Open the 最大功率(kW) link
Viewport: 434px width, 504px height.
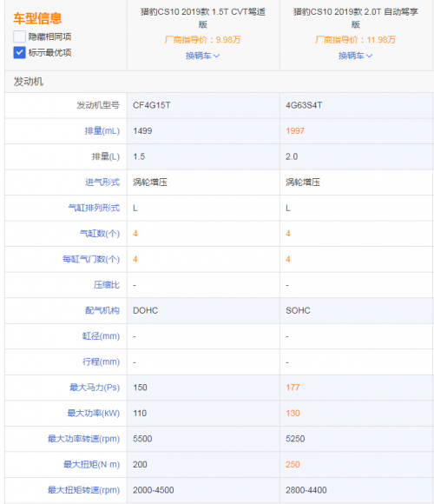pyautogui.click(x=94, y=413)
